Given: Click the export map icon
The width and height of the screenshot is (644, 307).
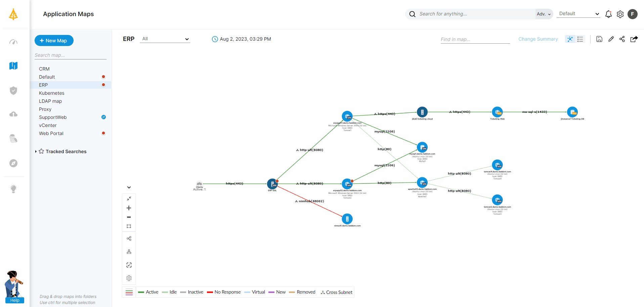Looking at the screenshot, I should (634, 39).
